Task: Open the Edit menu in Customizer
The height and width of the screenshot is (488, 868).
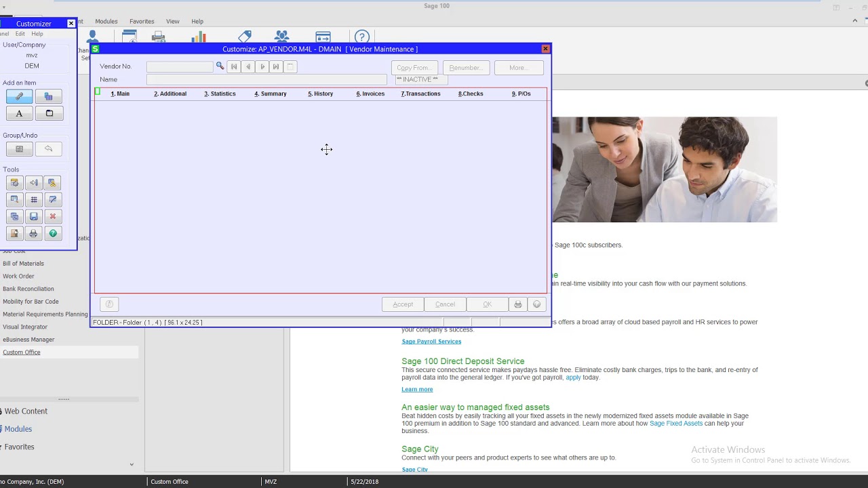Action: (20, 34)
